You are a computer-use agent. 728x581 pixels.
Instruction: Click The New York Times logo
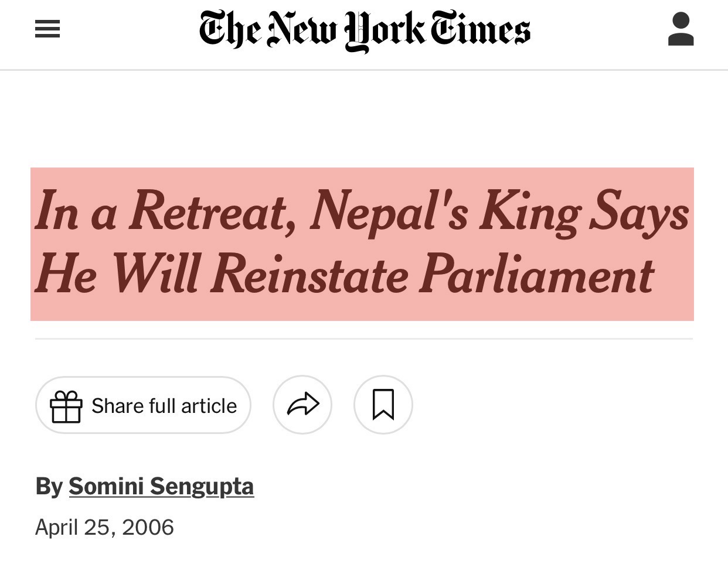[x=364, y=30]
